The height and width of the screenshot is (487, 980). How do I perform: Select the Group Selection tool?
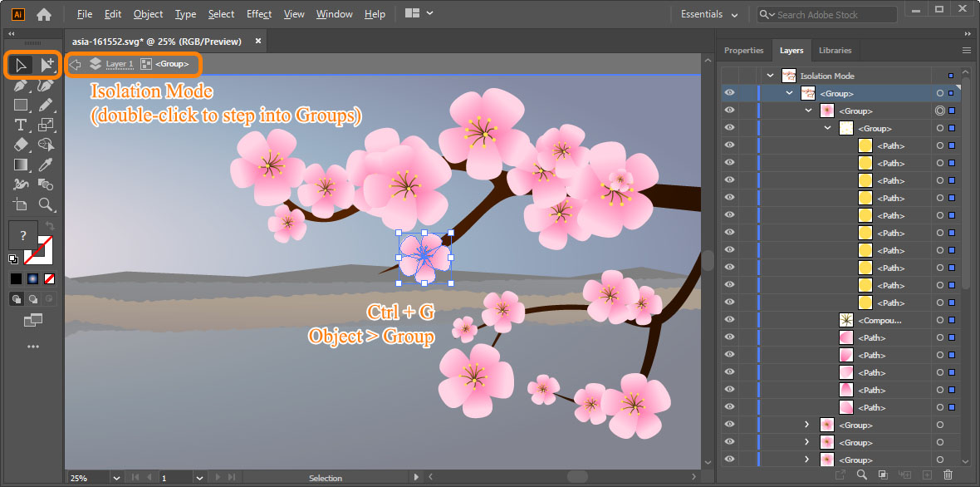(47, 65)
